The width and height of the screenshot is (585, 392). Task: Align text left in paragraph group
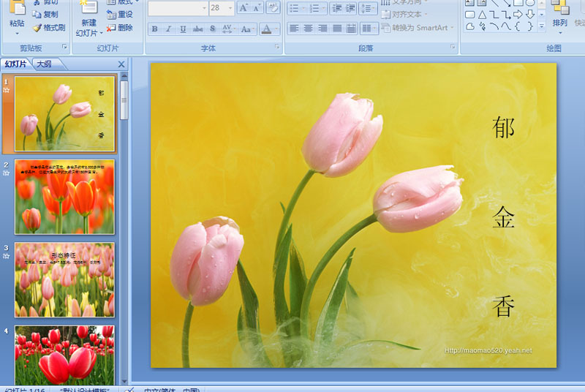coord(295,29)
